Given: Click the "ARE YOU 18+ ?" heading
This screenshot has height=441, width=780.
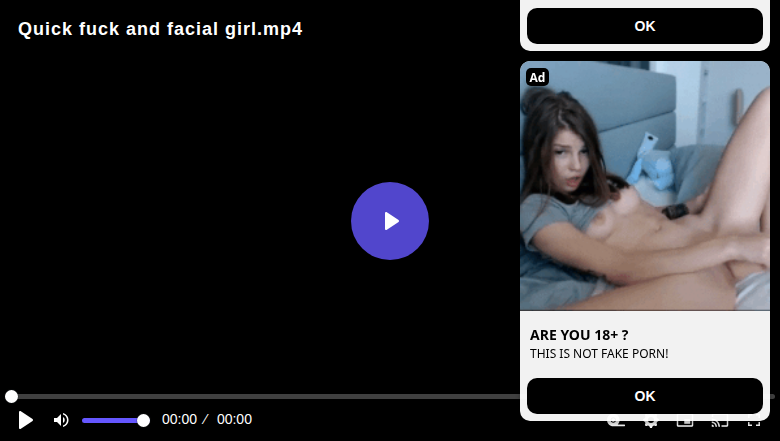Looking at the screenshot, I should point(579,335).
